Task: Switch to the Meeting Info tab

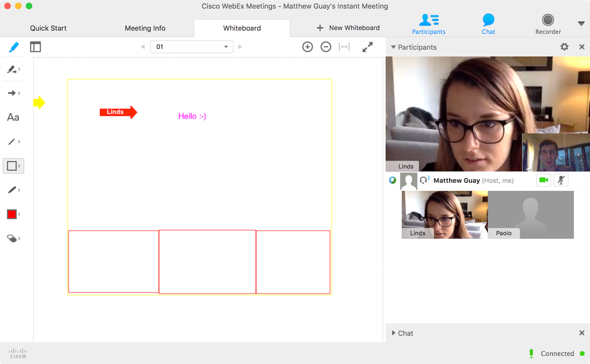Action: [x=145, y=28]
